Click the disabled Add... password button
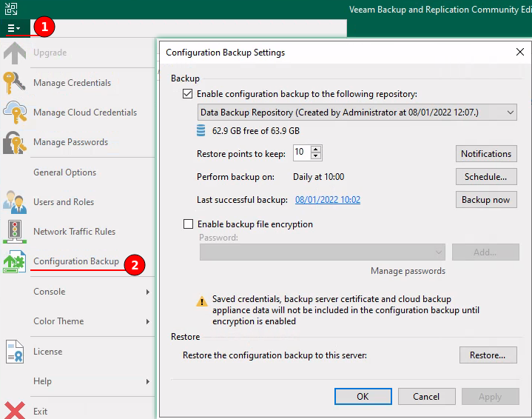532x419 pixels. 485,252
